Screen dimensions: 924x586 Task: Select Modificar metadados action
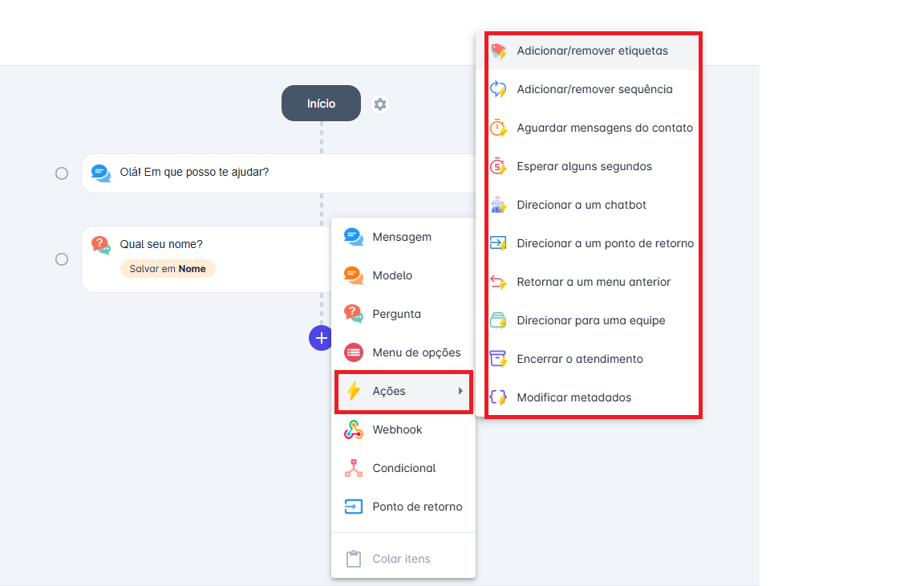click(573, 397)
